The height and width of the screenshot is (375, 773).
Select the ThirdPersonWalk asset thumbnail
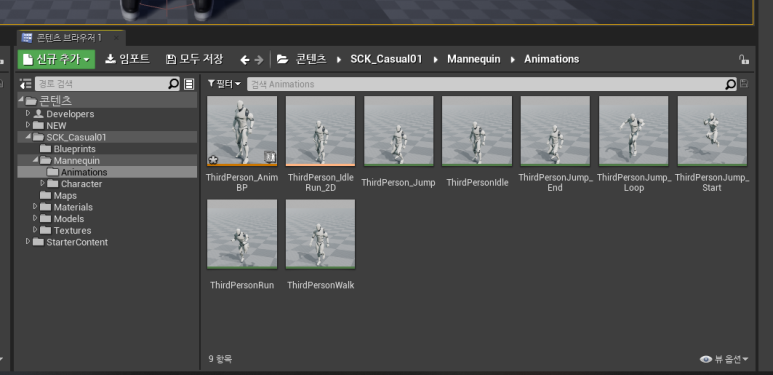click(x=320, y=234)
